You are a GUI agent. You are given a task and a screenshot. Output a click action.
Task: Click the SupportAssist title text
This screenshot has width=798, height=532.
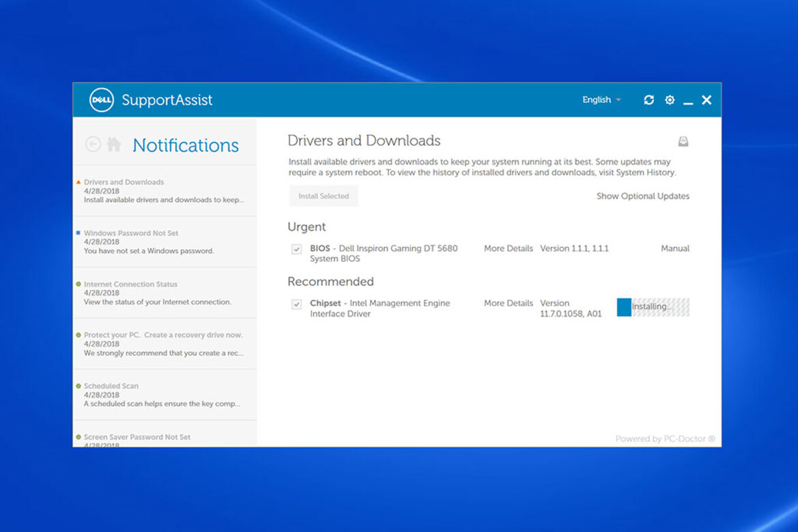click(x=167, y=100)
